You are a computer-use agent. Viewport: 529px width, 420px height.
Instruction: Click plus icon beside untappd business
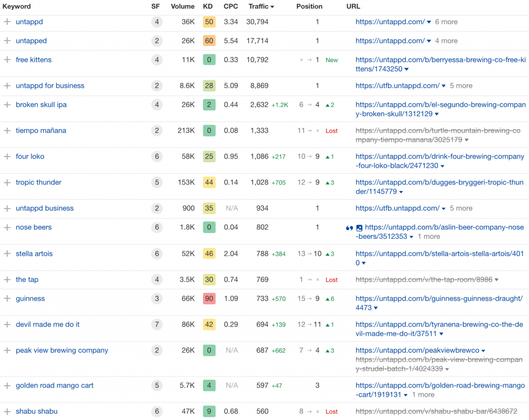(x=7, y=209)
